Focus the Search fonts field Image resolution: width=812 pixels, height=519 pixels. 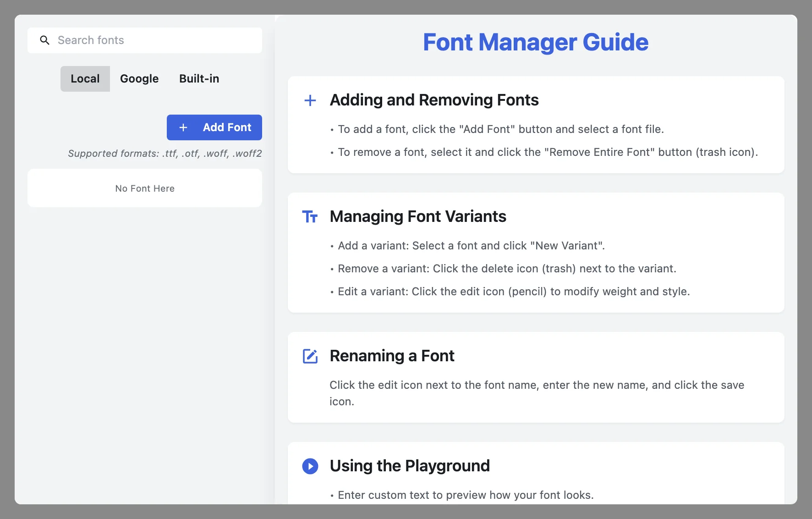145,40
